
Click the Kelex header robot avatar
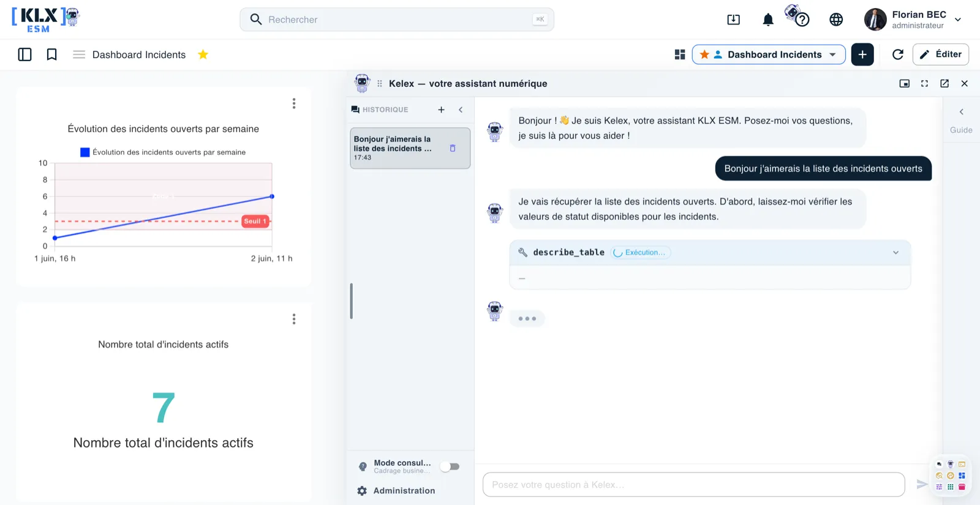363,83
